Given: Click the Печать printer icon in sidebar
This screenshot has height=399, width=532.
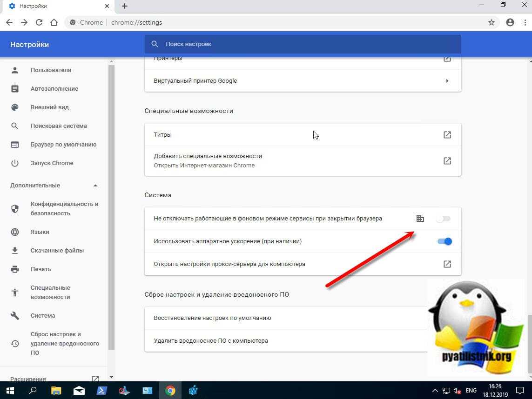Looking at the screenshot, I should 15,269.
